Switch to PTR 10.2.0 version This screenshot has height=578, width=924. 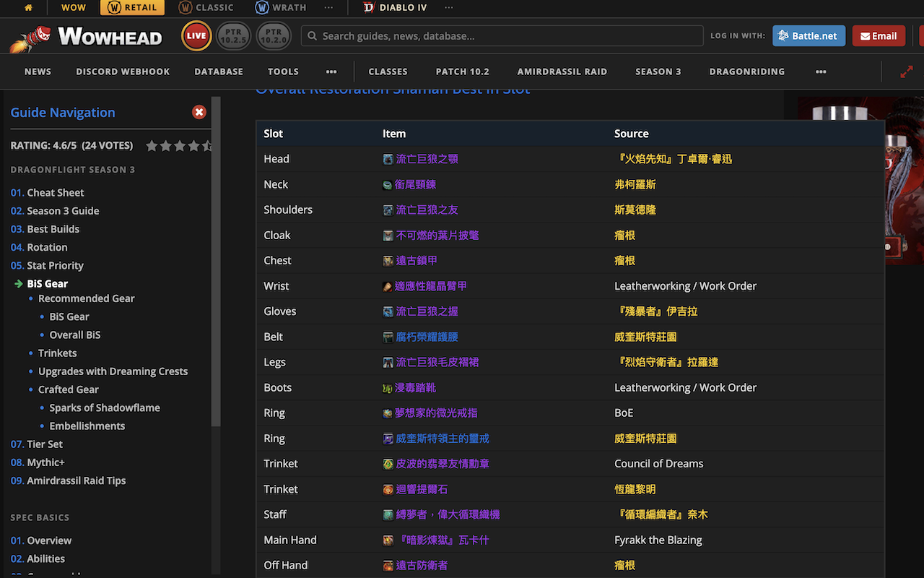[x=274, y=36]
